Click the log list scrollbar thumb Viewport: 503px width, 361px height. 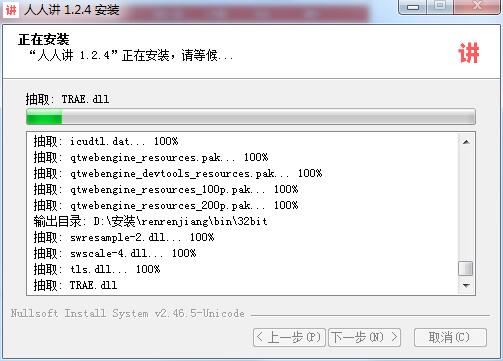[466, 268]
